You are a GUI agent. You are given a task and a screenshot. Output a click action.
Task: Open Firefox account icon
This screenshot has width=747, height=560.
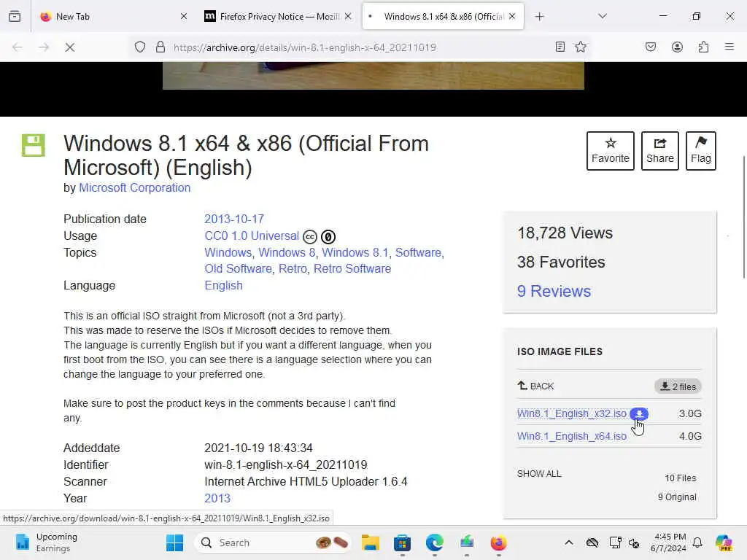click(677, 47)
